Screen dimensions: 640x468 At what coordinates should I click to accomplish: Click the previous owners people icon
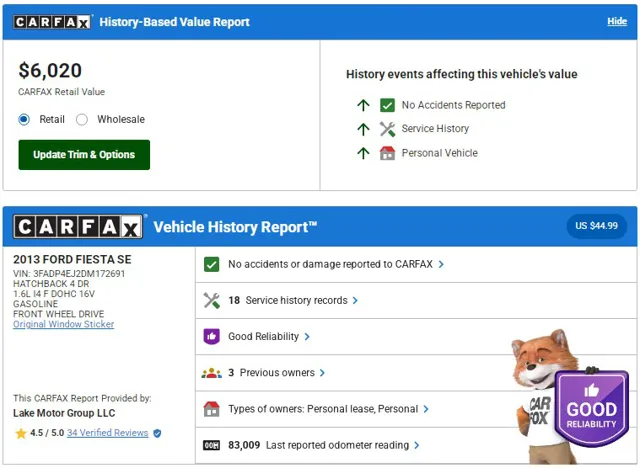tap(211, 373)
